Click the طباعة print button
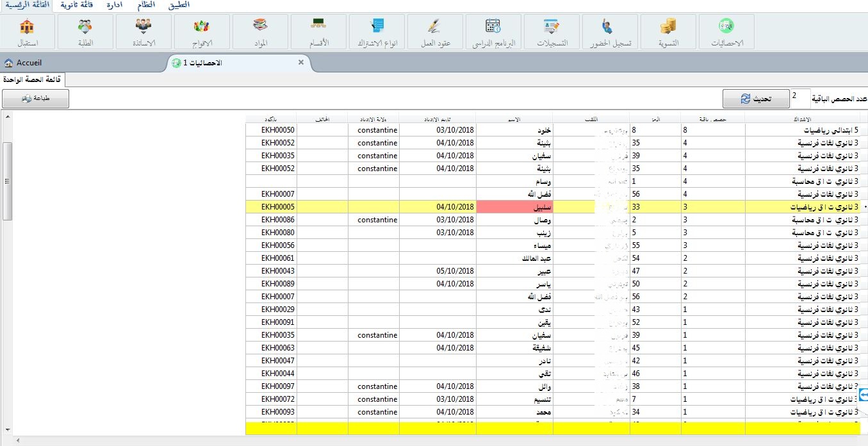The width and height of the screenshot is (868, 446). coord(35,99)
